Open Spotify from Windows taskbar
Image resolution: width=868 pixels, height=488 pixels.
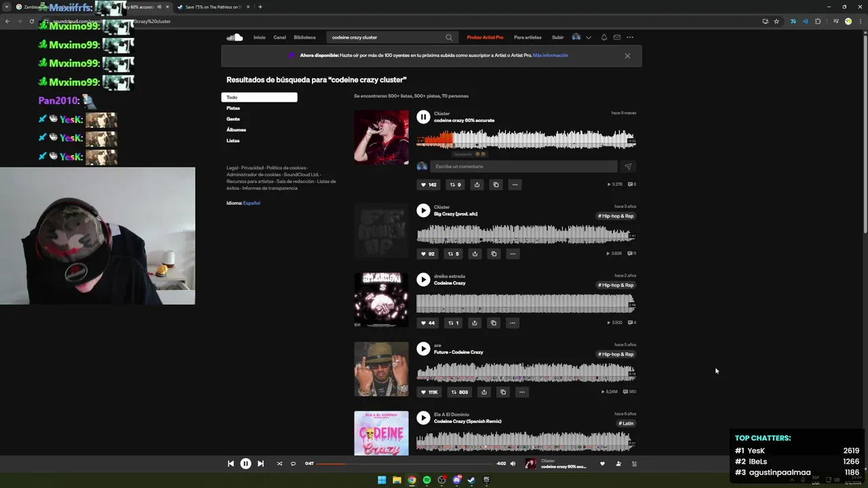pos(427,480)
